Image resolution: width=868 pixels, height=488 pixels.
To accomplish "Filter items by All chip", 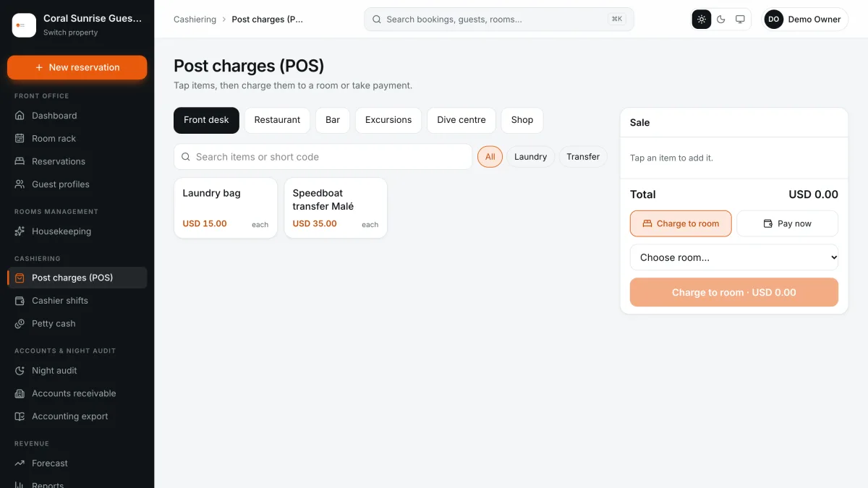I will click(490, 157).
